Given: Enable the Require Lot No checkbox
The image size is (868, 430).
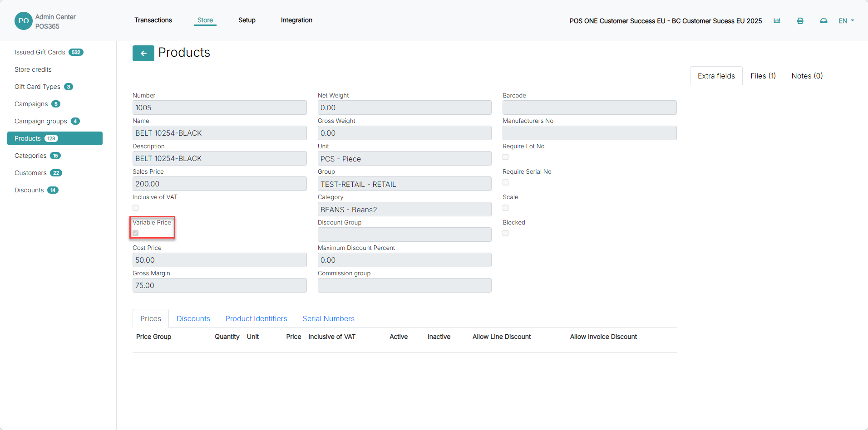Looking at the screenshot, I should tap(506, 157).
